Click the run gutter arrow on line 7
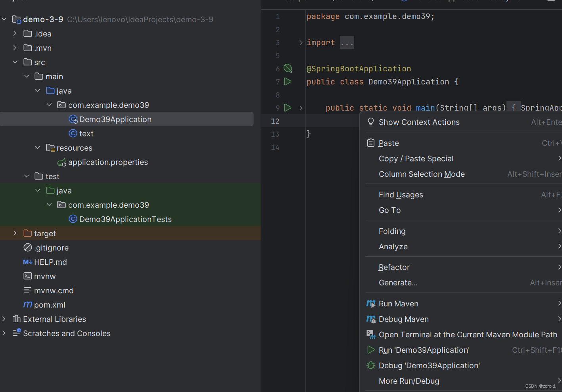Image resolution: width=562 pixels, height=392 pixels. point(288,82)
